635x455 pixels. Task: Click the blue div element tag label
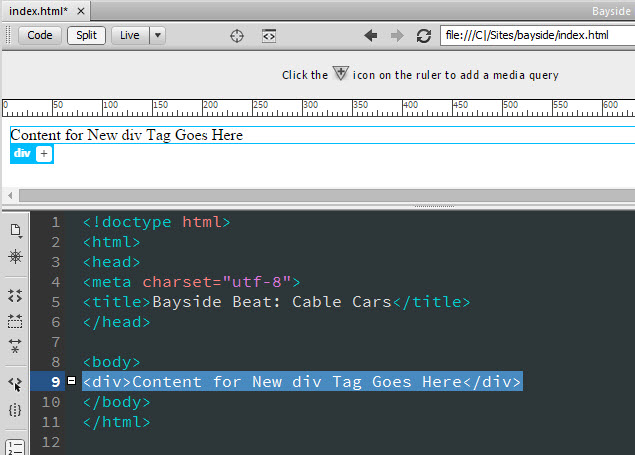(x=22, y=153)
